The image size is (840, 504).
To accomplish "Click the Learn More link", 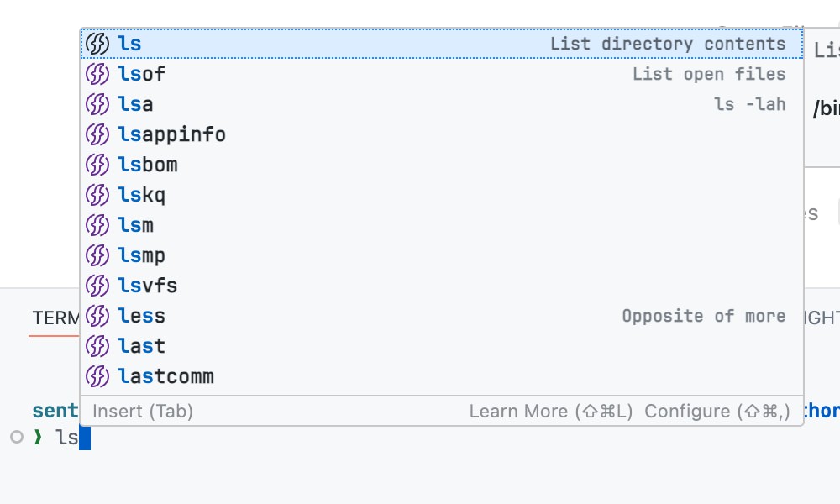I will coord(550,411).
